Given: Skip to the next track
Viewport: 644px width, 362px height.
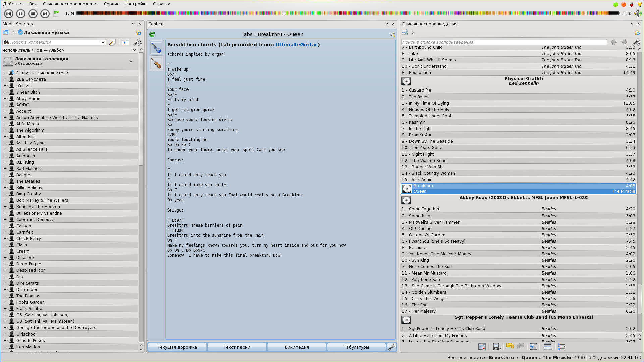Looking at the screenshot, I should point(45,14).
